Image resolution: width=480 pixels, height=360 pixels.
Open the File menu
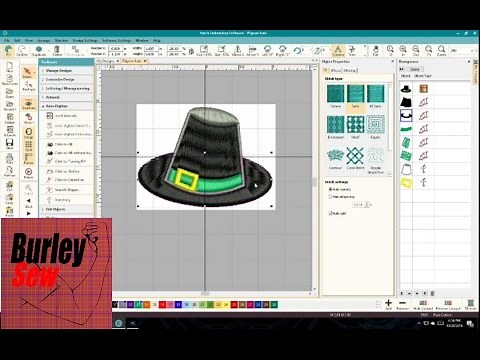coord(7,40)
